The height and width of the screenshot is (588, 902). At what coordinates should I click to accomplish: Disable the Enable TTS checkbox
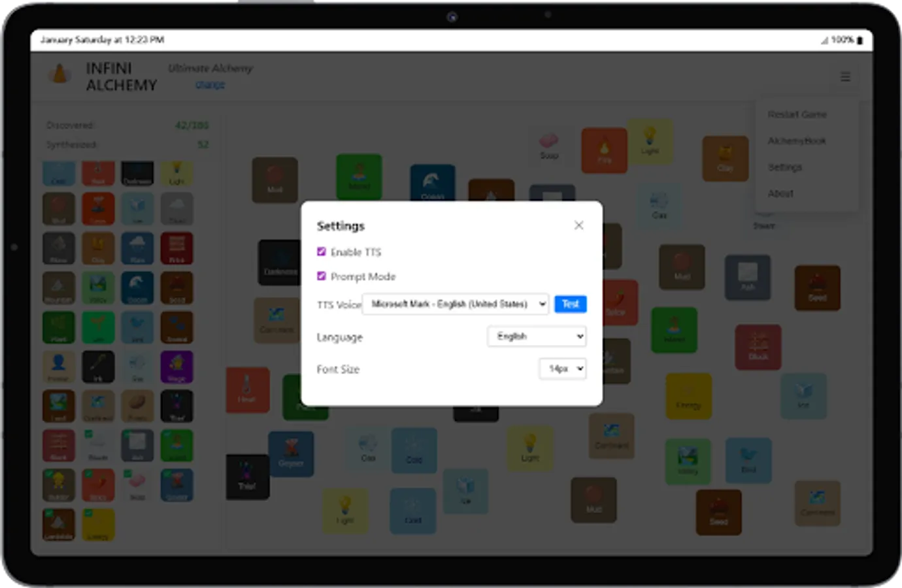pyautogui.click(x=321, y=252)
